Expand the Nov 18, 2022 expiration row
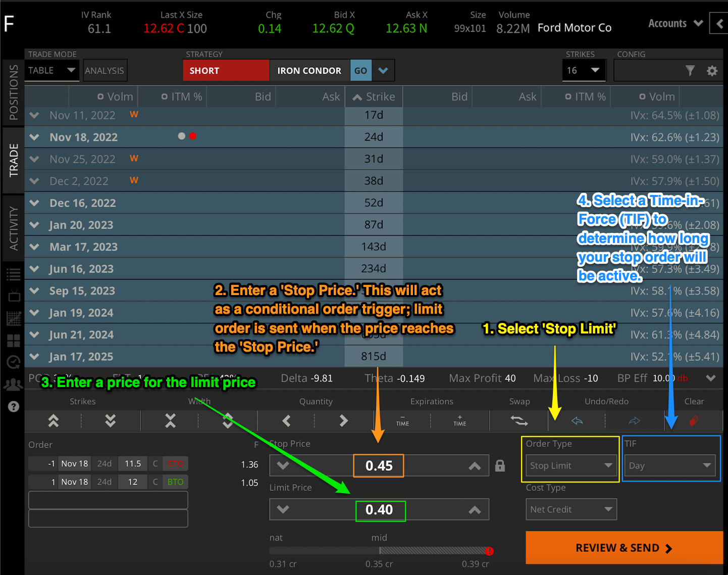The image size is (728, 575). coord(34,137)
